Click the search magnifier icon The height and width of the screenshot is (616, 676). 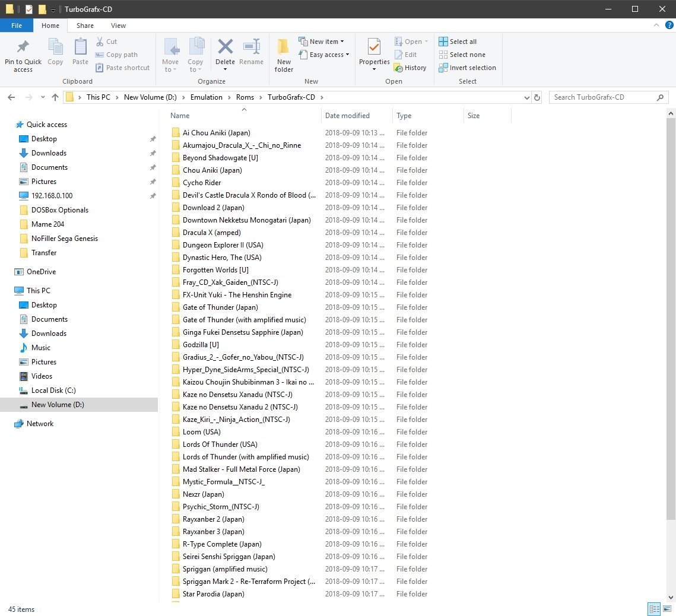(x=660, y=97)
